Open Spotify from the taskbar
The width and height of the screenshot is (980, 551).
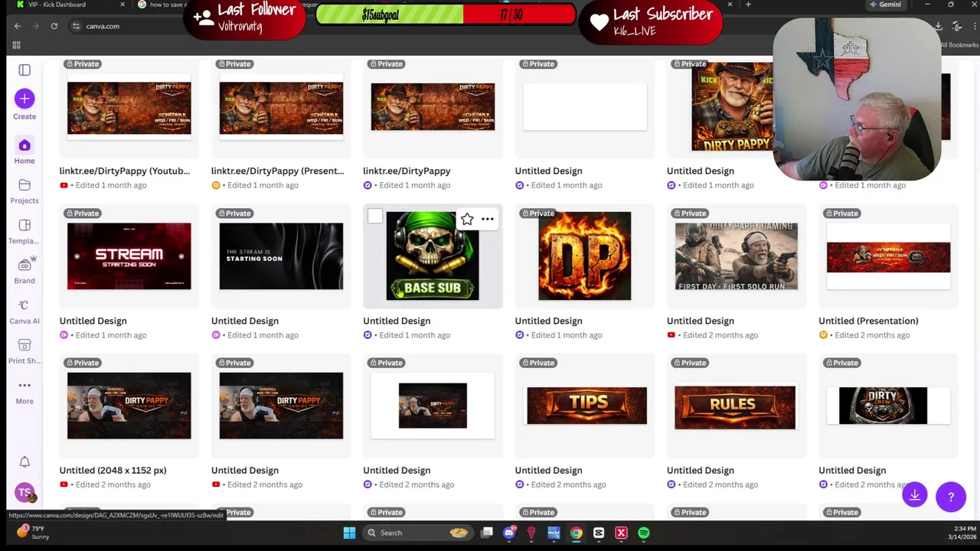644,533
